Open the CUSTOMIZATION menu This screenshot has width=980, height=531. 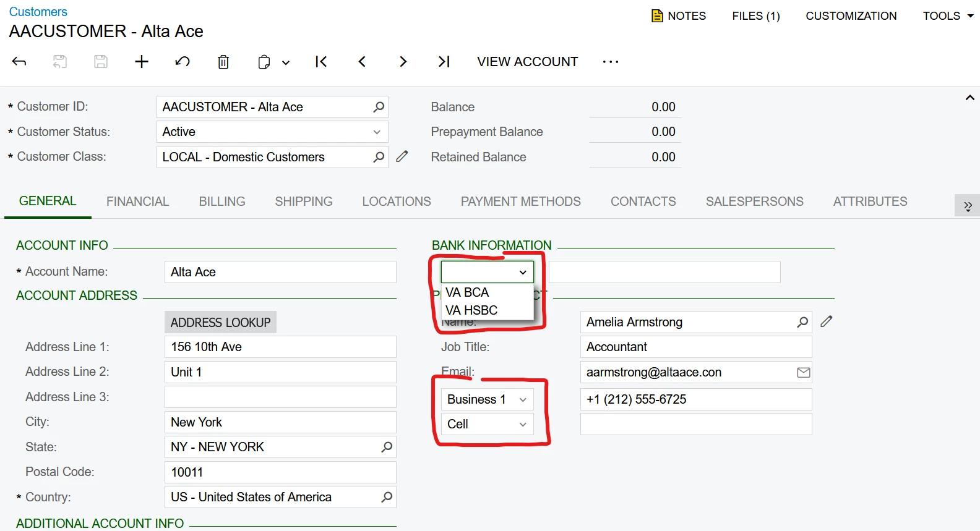click(x=851, y=16)
